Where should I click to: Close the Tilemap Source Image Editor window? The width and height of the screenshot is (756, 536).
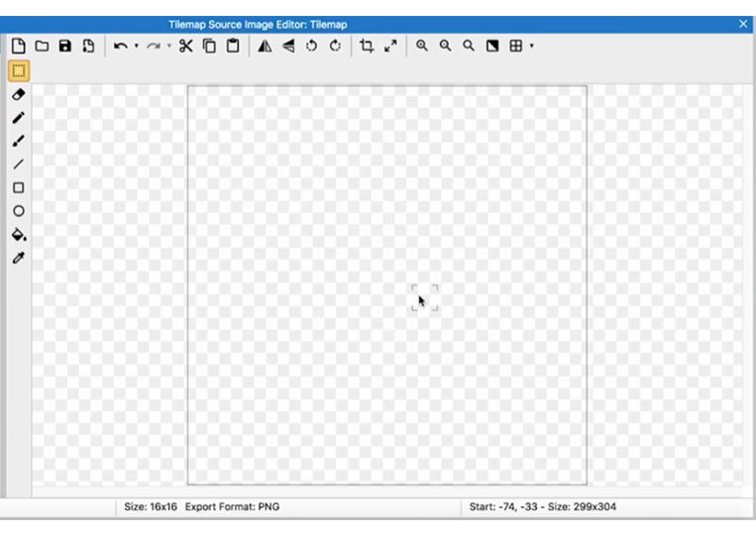click(x=743, y=24)
